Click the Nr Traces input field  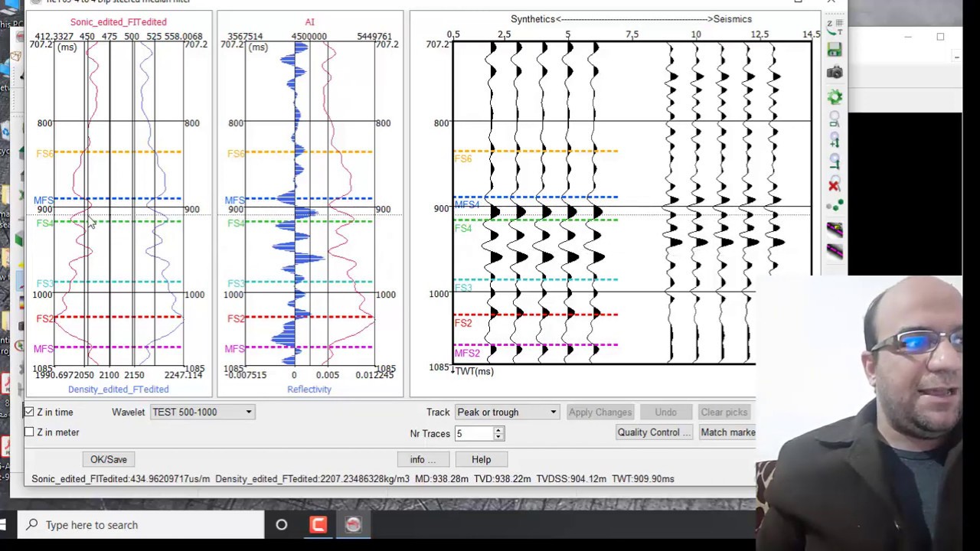[x=474, y=434]
